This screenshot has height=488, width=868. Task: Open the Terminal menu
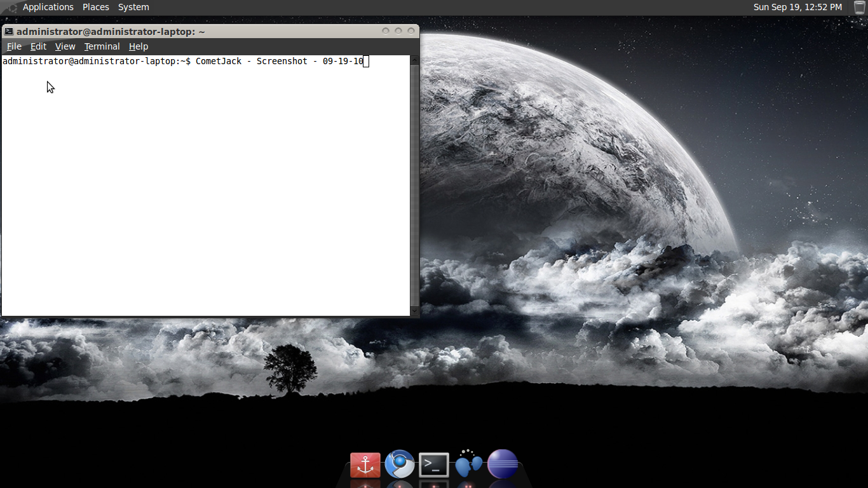(102, 46)
